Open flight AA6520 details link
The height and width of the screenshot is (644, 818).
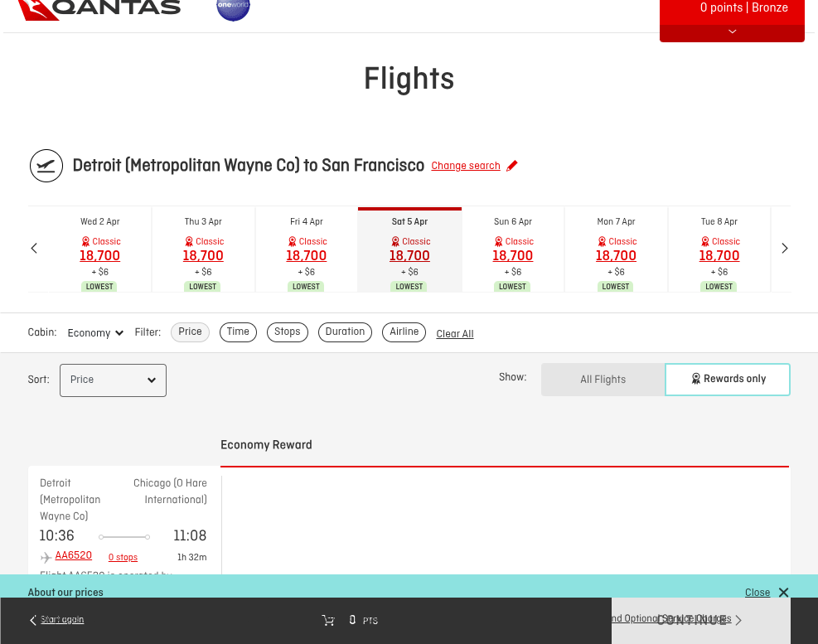[74, 555]
